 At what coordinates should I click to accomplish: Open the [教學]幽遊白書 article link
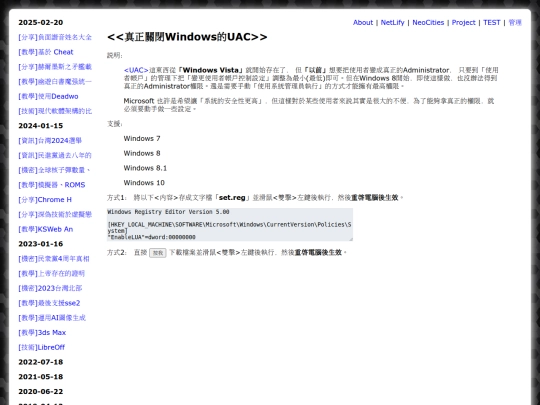point(55,82)
